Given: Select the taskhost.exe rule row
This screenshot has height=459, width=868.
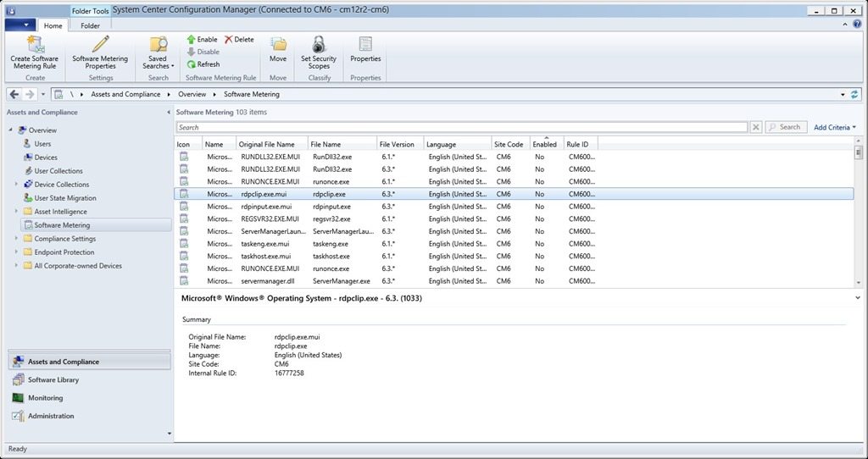Looking at the screenshot, I should click(x=514, y=256).
